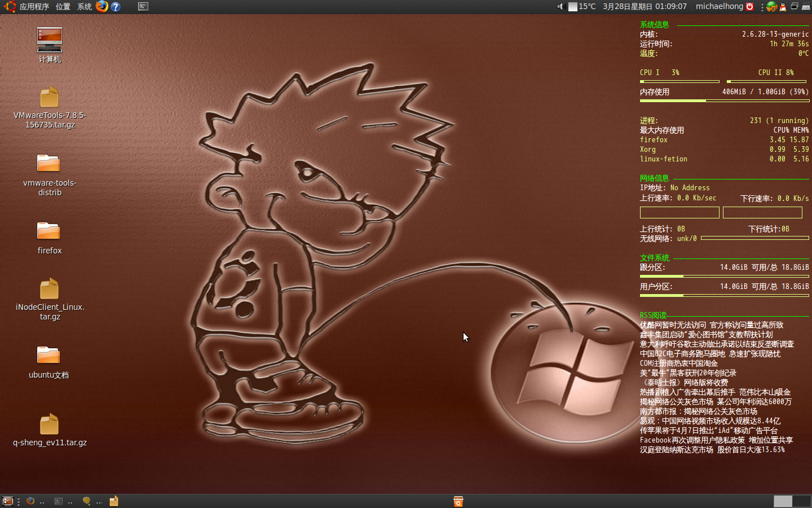Click the 美"最牛"黑客 headline
The width and height of the screenshot is (812, 508).
688,373
